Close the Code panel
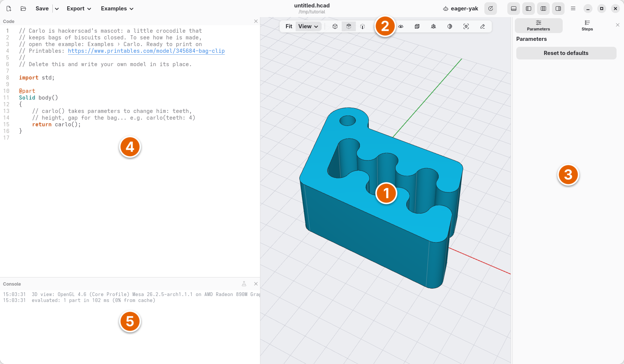This screenshot has width=624, height=364. click(256, 21)
